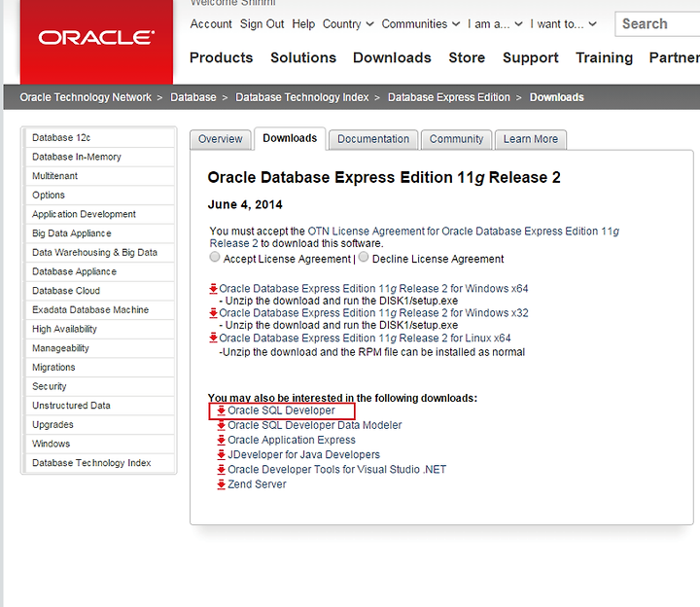700x607 pixels.
Task: Open Downloads in main navigation
Action: coord(392,57)
